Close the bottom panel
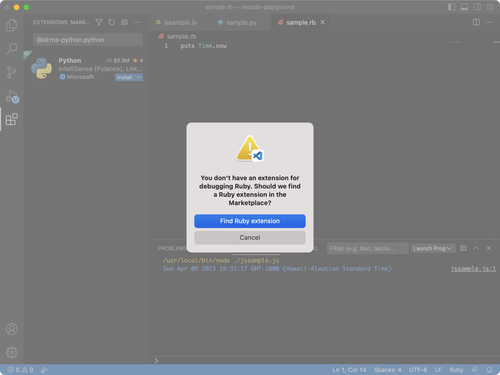The width and height of the screenshot is (500, 375). click(489, 248)
